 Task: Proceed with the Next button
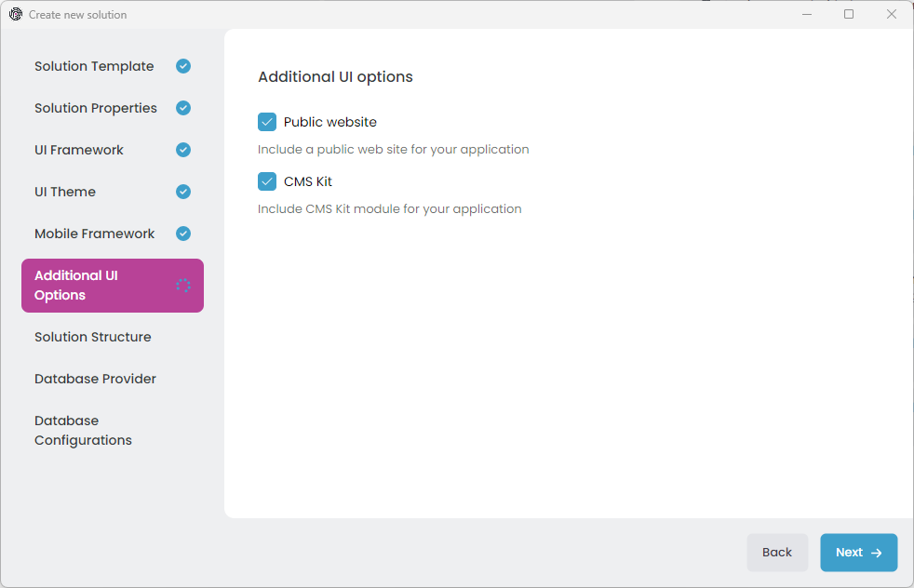pyautogui.click(x=858, y=553)
